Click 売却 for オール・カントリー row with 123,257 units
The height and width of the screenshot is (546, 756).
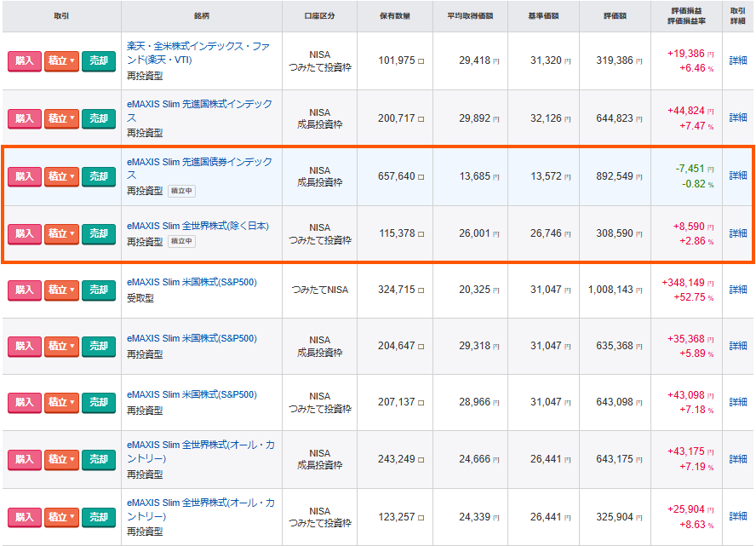(99, 518)
